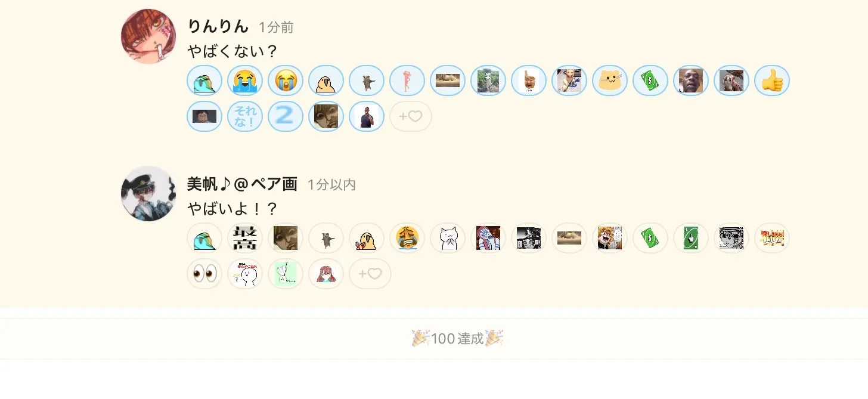Add a reaction to 美帆's comment
The height and width of the screenshot is (399, 868).
pos(370,274)
